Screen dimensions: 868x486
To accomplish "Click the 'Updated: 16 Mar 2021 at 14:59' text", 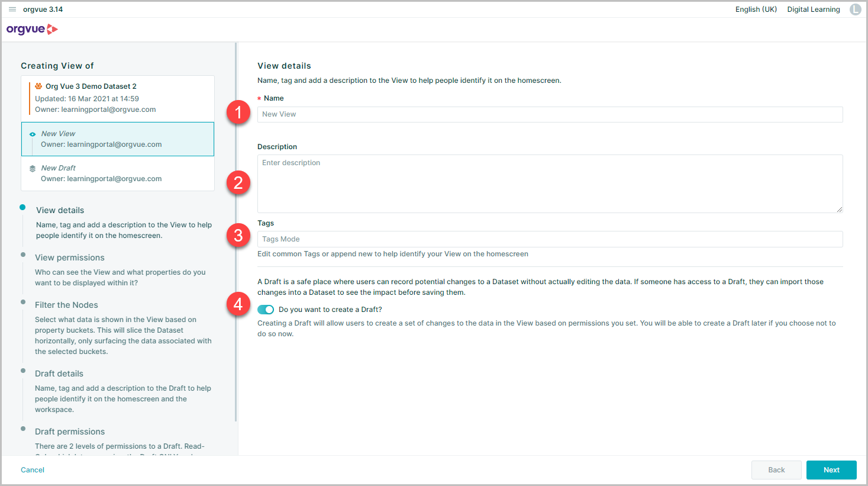I will coord(87,99).
